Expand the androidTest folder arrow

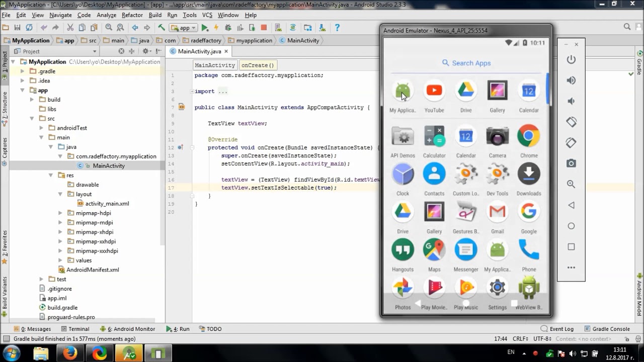coord(41,128)
